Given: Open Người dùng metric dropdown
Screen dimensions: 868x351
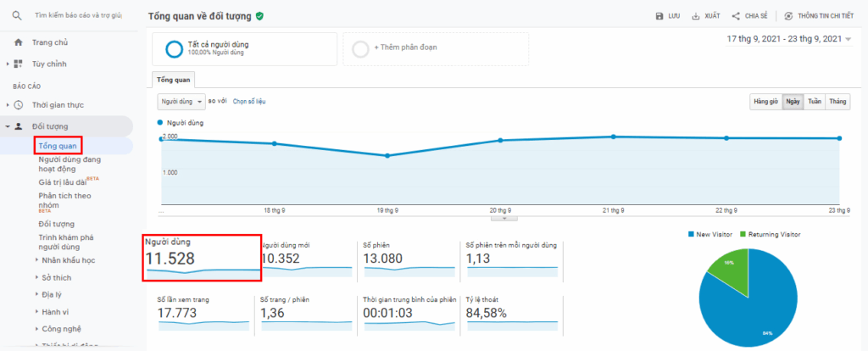Looking at the screenshot, I should tap(181, 102).
